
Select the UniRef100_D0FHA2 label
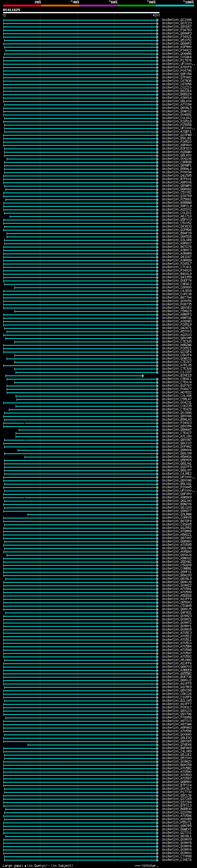[x=177, y=447]
